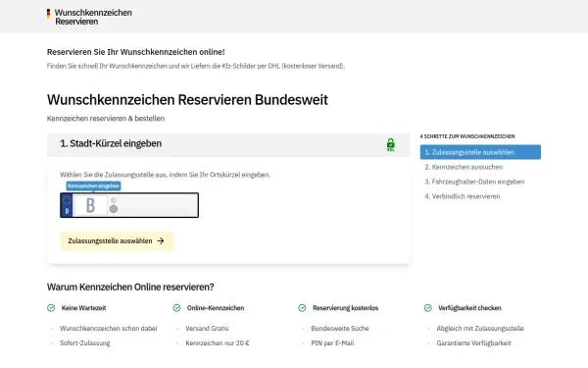
Task: Select step 1. Zulassungsstelle auswählen
Action: 480,152
